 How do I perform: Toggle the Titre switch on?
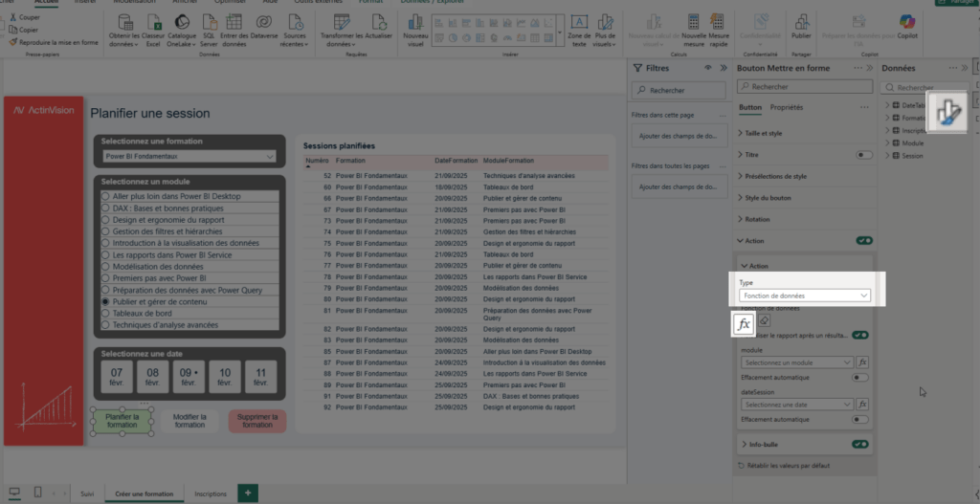coord(863,154)
